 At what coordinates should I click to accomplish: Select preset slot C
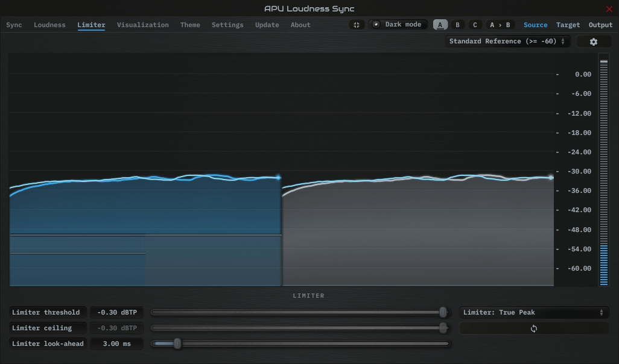tap(475, 25)
